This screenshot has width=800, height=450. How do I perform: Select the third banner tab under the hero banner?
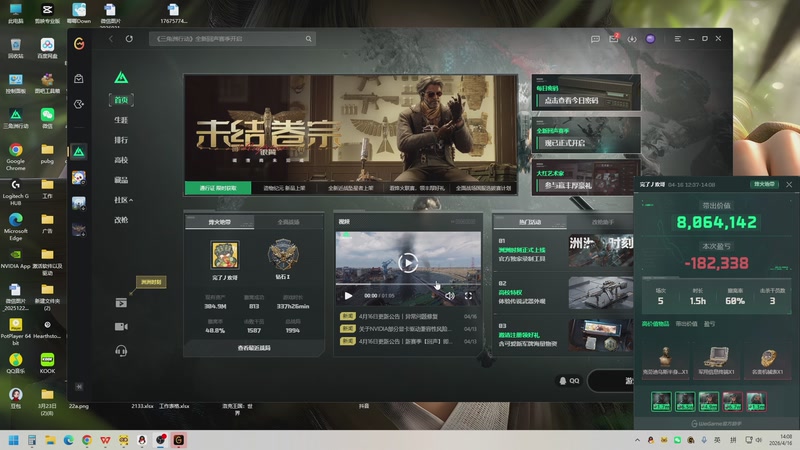click(351, 188)
